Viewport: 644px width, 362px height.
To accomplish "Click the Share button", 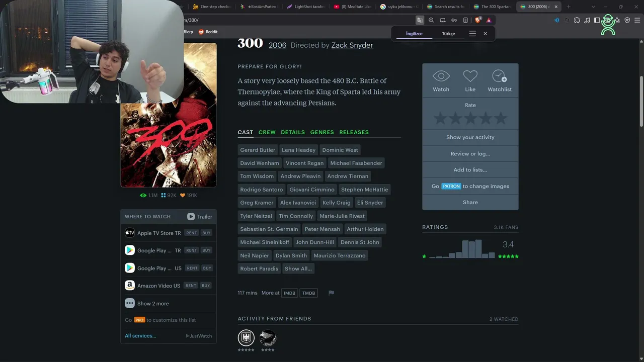I will 470,202.
